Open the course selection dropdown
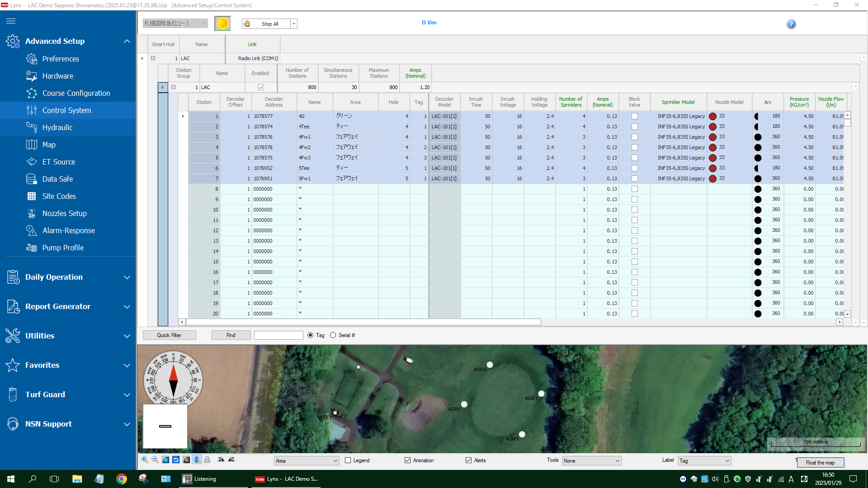868x488 pixels. tap(175, 23)
